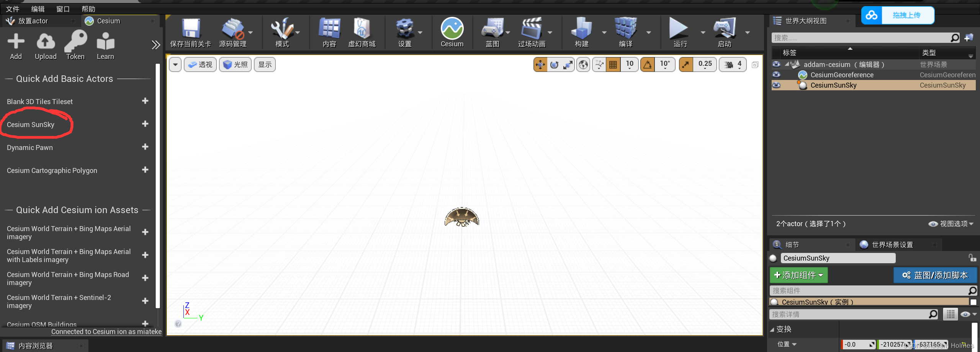
Task: Open the Window menu
Action: (63, 9)
